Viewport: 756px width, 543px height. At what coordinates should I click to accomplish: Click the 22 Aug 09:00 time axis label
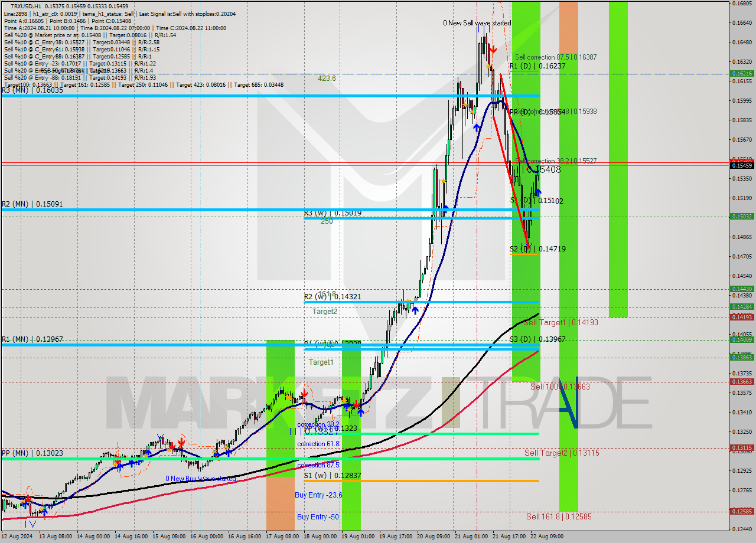(x=547, y=537)
